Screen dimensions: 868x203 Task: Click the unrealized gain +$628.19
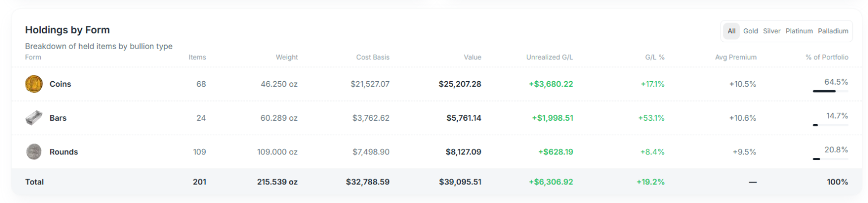tap(555, 152)
